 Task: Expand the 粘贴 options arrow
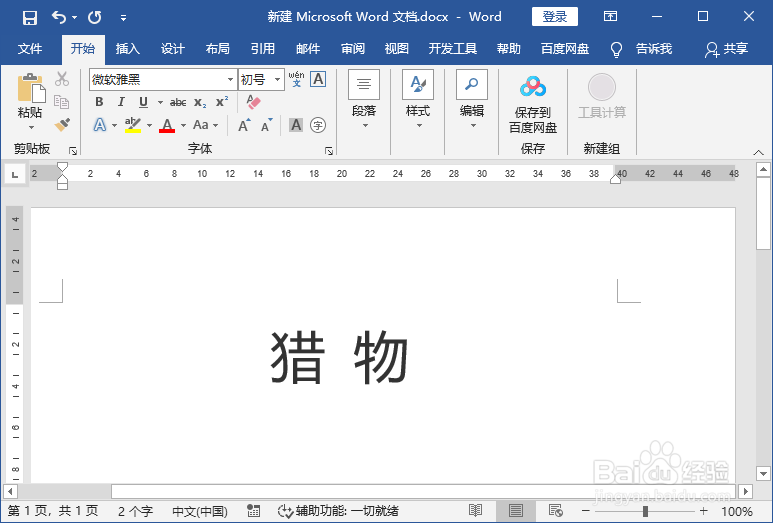pyautogui.click(x=31, y=127)
